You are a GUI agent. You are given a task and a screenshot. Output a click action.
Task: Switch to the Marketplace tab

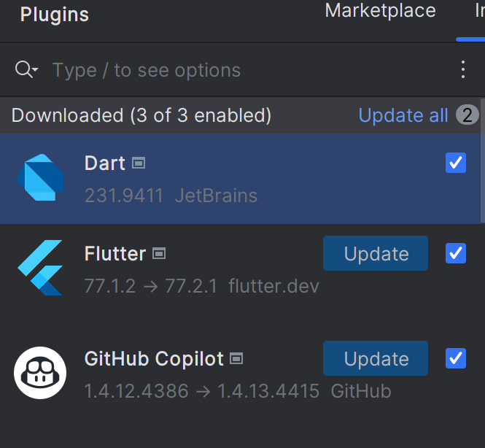pos(380,12)
